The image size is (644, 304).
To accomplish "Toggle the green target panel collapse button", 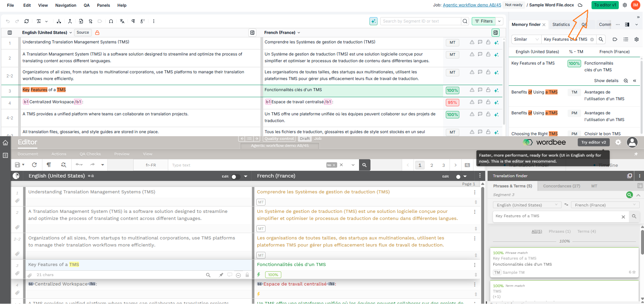I will click(495, 33).
